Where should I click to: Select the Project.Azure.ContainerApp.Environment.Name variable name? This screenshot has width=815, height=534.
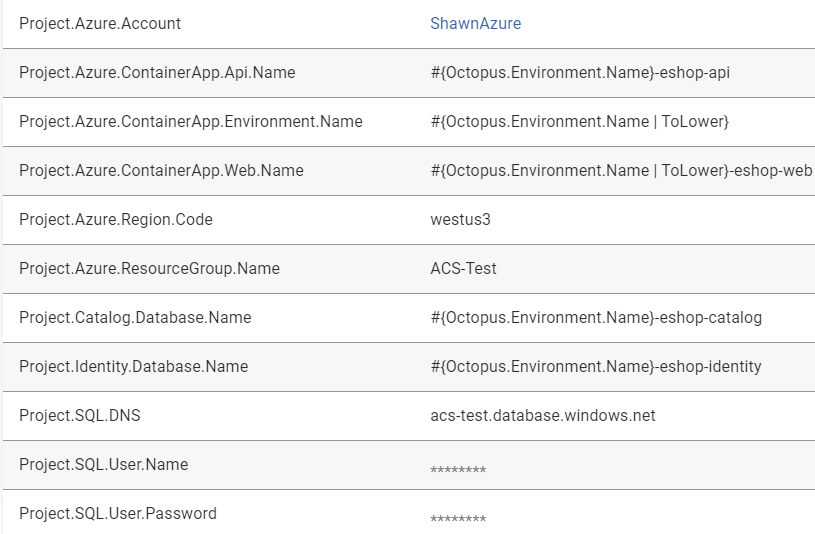pyautogui.click(x=190, y=121)
